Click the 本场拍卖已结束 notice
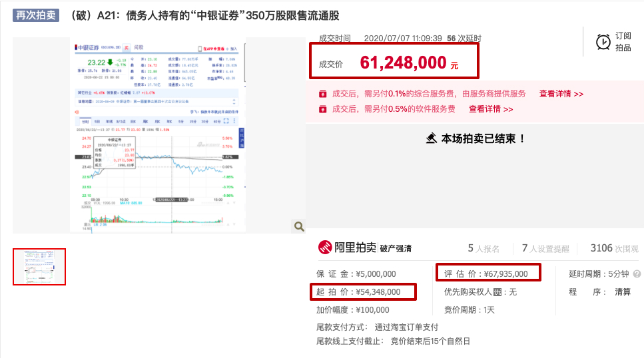The width and height of the screenshot is (644, 358). 483,138
